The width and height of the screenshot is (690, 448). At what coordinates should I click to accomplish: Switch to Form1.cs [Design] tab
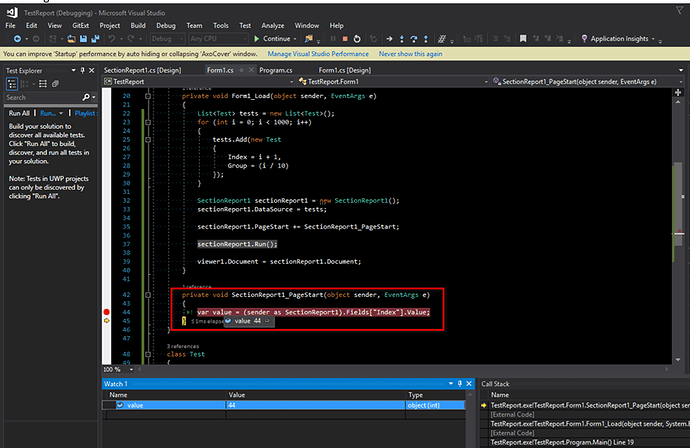tap(345, 70)
